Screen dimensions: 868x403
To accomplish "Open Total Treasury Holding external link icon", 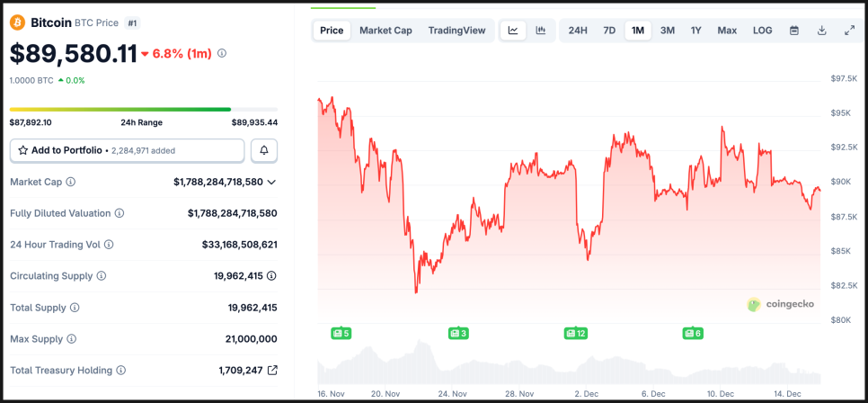I will 272,370.
